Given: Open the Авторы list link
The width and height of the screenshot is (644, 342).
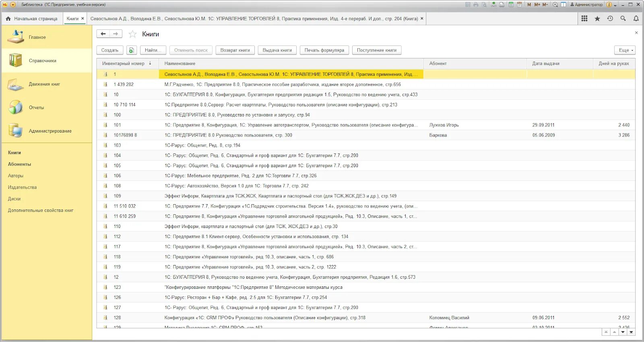Looking at the screenshot, I should pos(16,176).
